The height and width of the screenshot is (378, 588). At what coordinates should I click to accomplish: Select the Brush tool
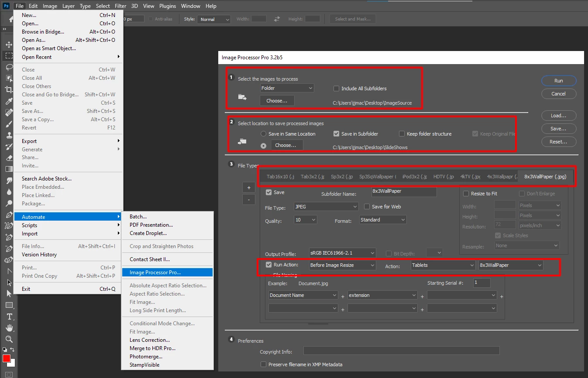coord(9,124)
